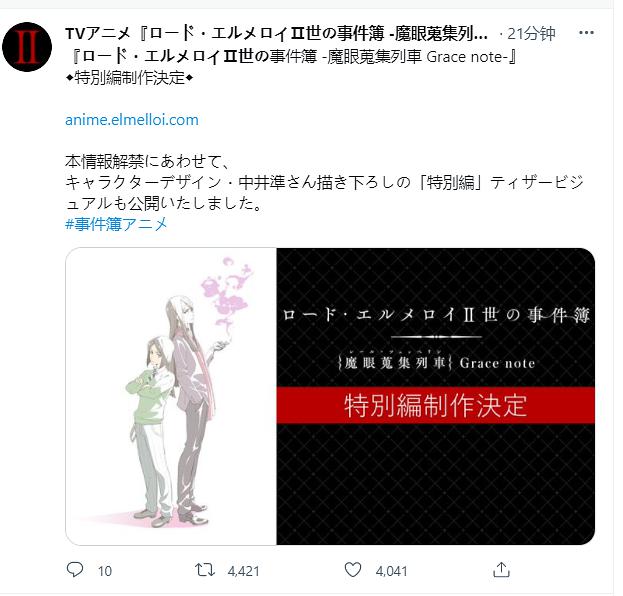Open the account's red II profile avatar
Screen dimensions: 623x596
(27, 47)
